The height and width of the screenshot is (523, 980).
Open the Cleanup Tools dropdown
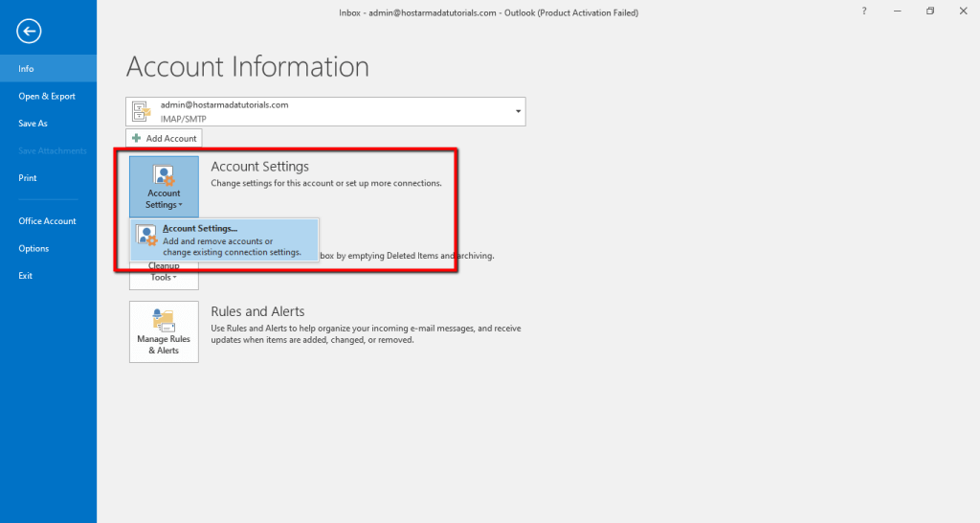click(x=164, y=275)
